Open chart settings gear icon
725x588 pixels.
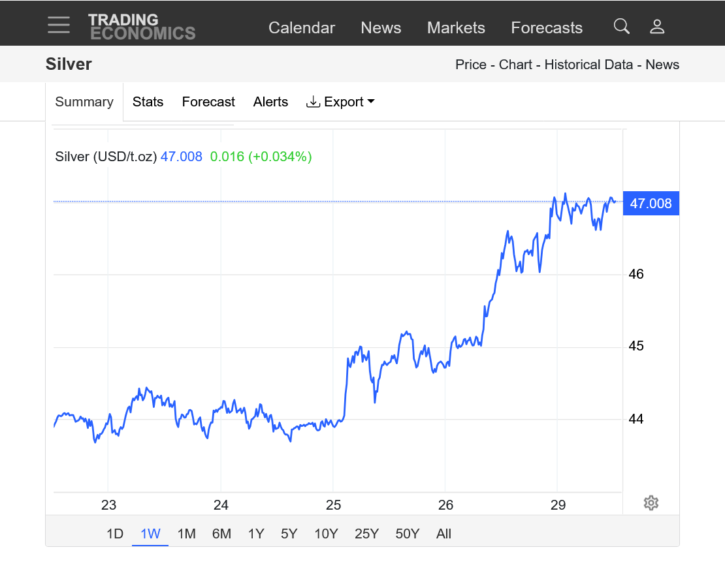651,503
